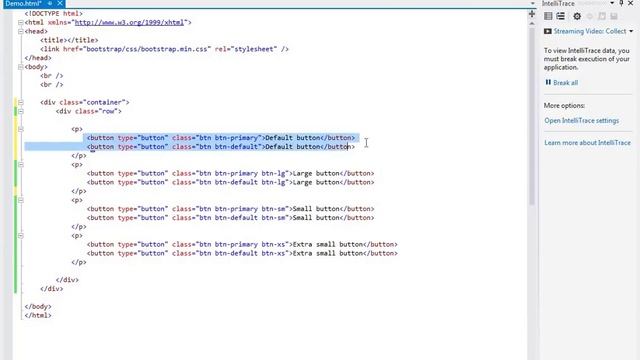Click the editor scroll up arrow
Screen dimensions: 640x360
coord(531,24)
